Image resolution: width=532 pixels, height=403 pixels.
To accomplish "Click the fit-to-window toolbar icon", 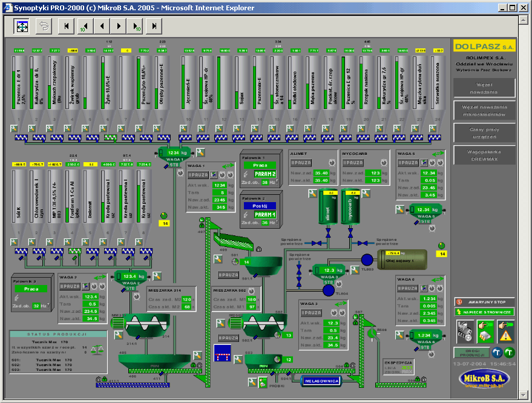I will point(22,26).
